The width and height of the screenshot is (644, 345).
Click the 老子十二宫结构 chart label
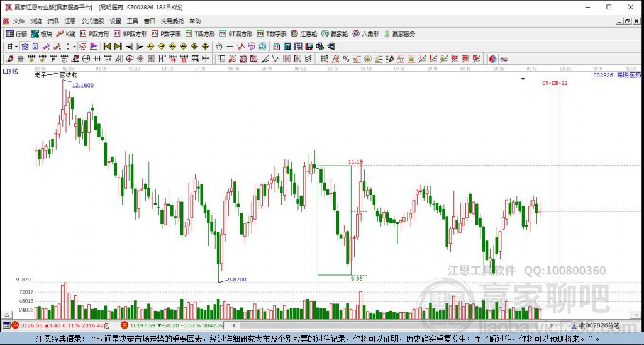point(56,75)
